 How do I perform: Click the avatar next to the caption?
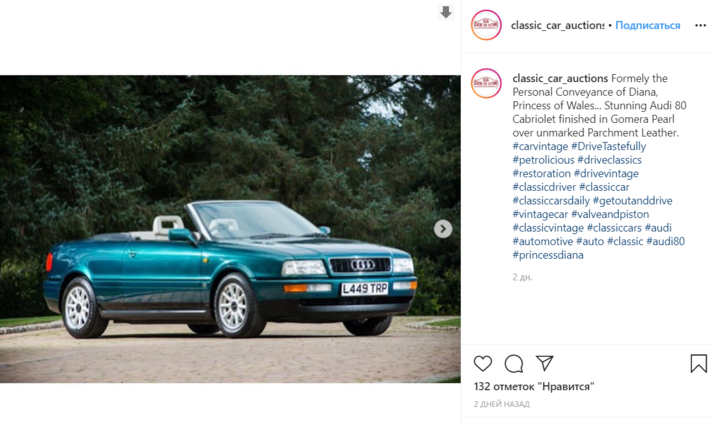tap(486, 83)
